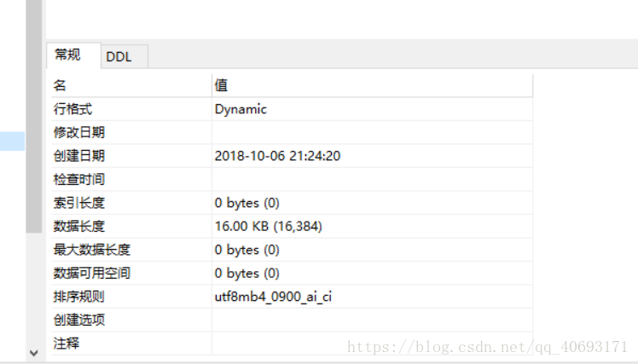Select the 行格式 row label
638x364 pixels.
tap(72, 109)
